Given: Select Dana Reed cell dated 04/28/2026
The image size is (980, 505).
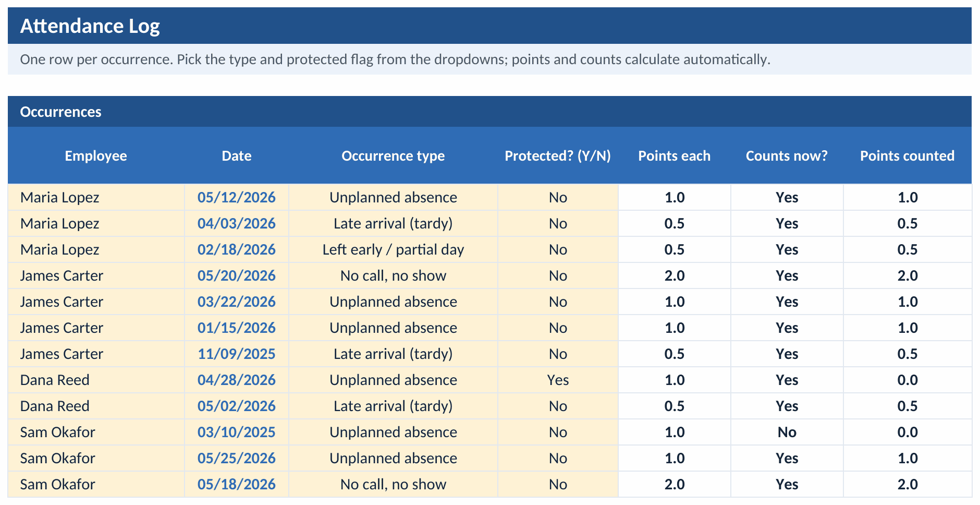Looking at the screenshot, I should [x=96, y=380].
